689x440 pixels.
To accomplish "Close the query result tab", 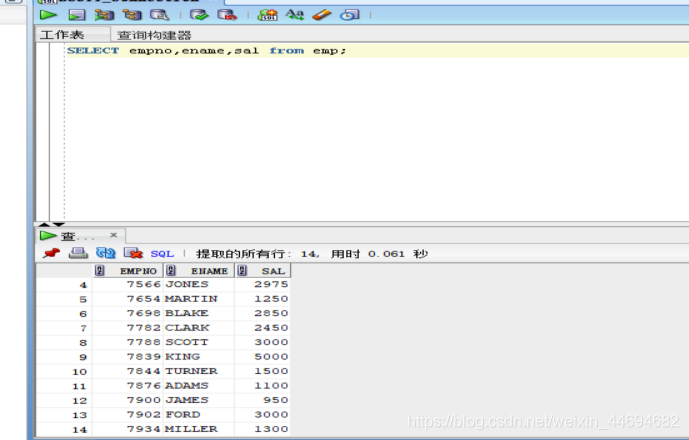I will [x=114, y=235].
